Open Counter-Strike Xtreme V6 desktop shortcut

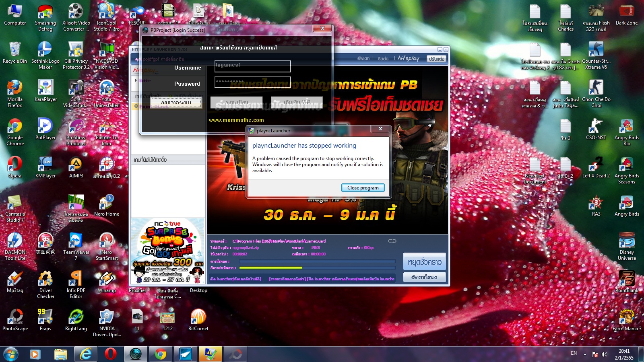pyautogui.click(x=596, y=56)
